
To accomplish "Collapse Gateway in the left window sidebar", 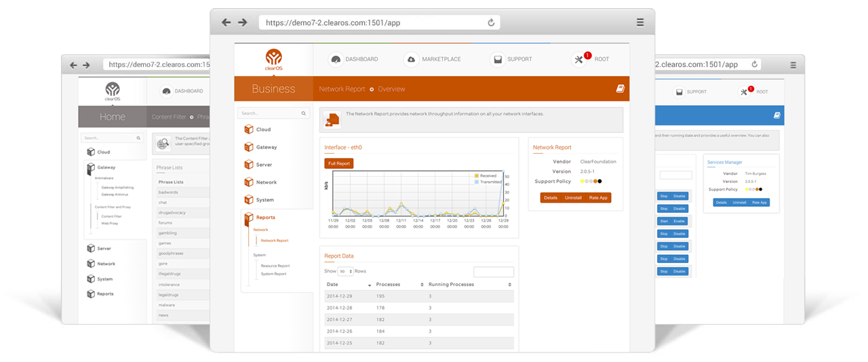I will pyautogui.click(x=101, y=167).
